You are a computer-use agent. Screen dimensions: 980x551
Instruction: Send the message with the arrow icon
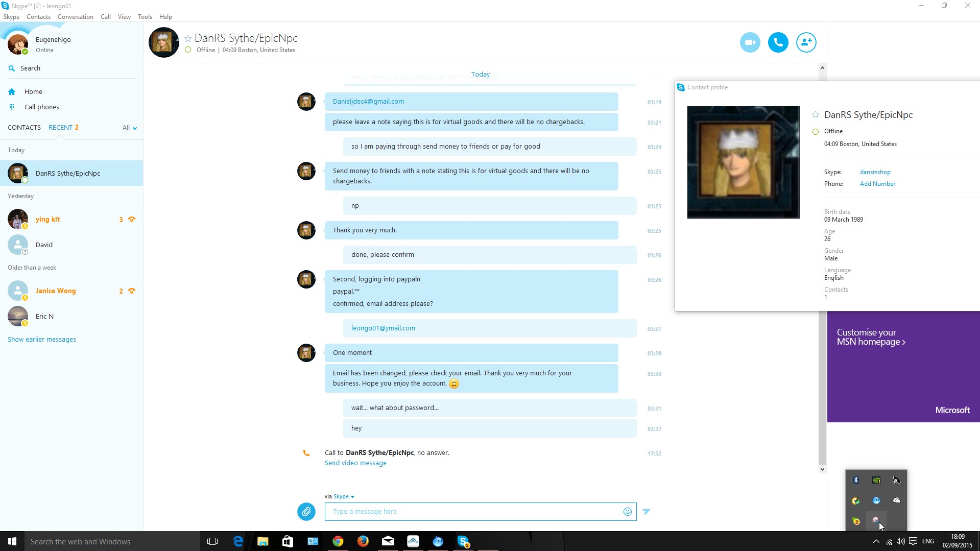(647, 512)
